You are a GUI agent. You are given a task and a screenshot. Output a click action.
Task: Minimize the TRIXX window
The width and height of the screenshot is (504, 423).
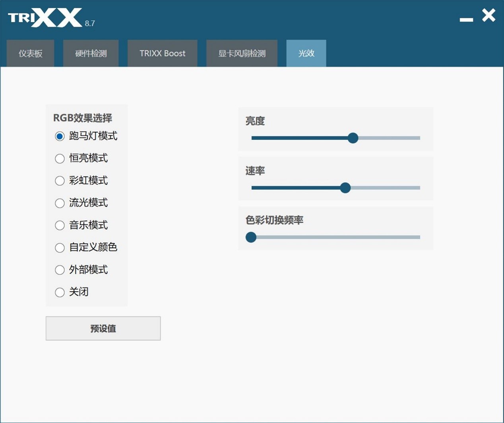tap(467, 19)
